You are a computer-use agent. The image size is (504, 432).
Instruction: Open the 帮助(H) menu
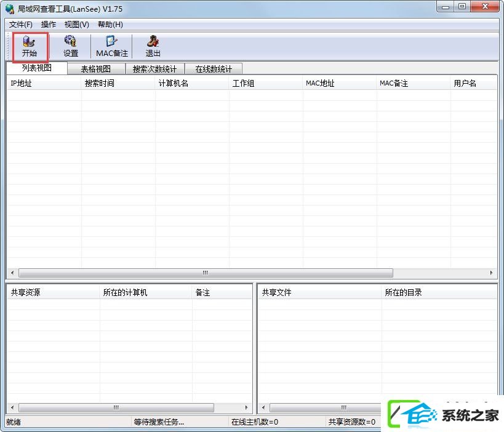click(x=110, y=25)
